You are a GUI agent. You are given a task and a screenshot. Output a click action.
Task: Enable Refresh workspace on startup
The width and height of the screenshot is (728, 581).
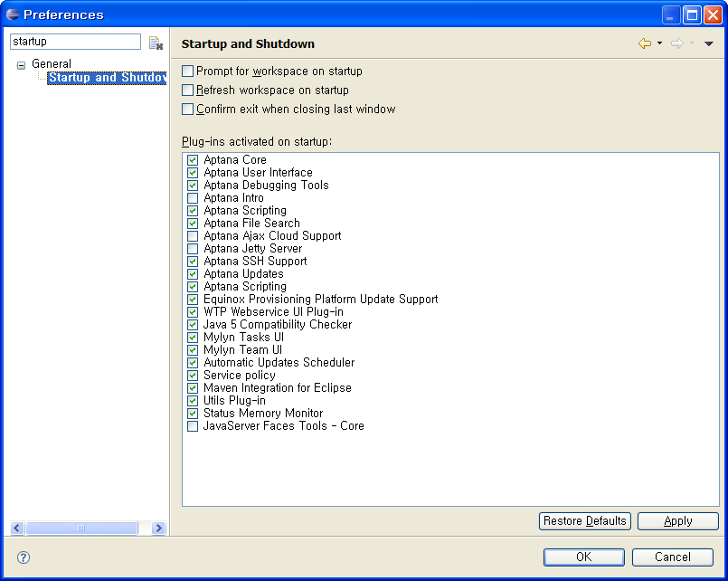tap(187, 90)
